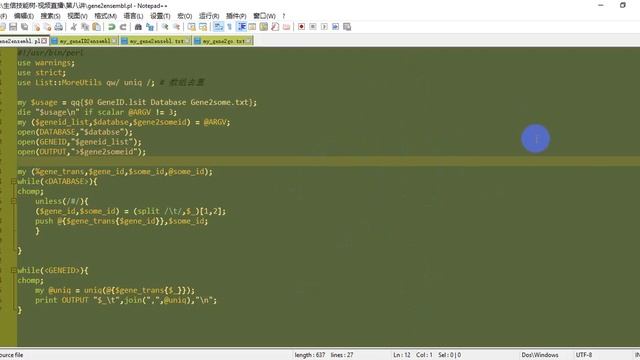The height and width of the screenshot is (360, 640).
Task: Open the 设置(T) menu
Action: [160, 16]
